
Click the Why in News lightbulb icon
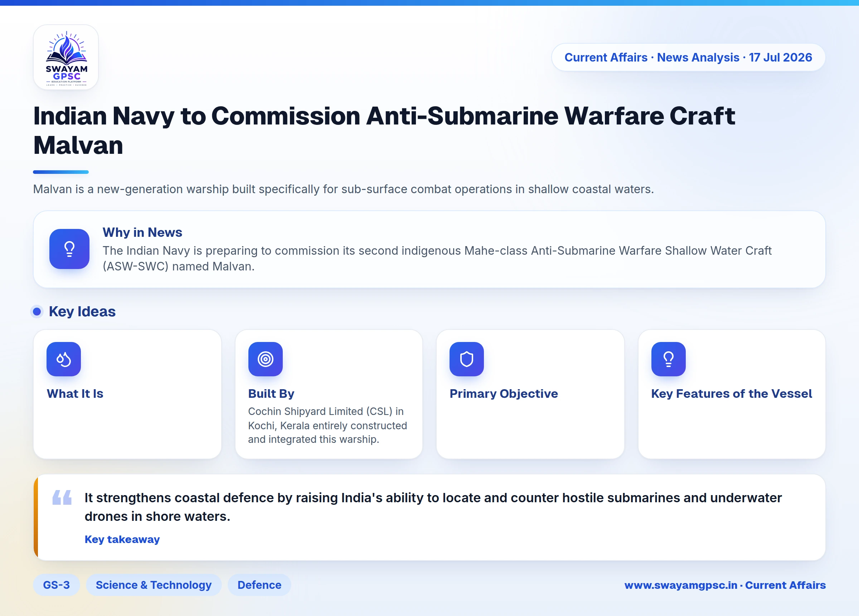pos(69,249)
